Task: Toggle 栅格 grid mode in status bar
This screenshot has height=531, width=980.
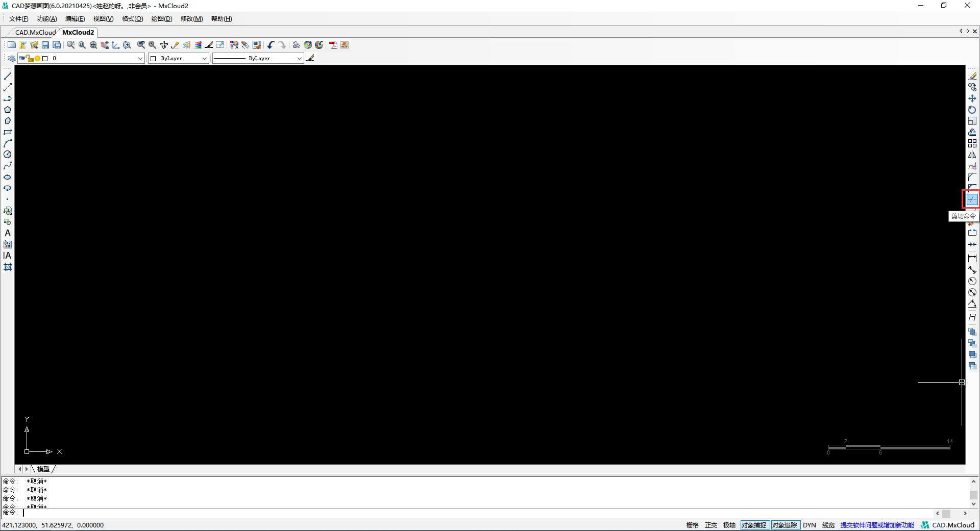Action: pos(692,525)
